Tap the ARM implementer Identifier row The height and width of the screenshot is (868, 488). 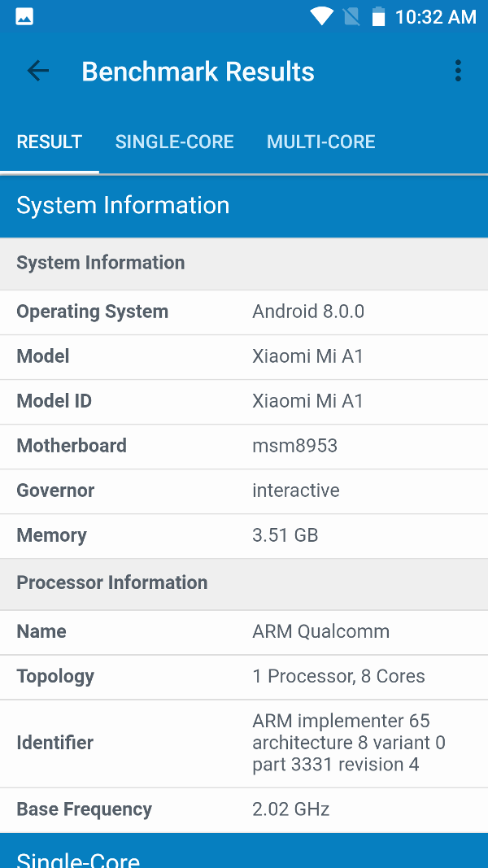(x=244, y=743)
